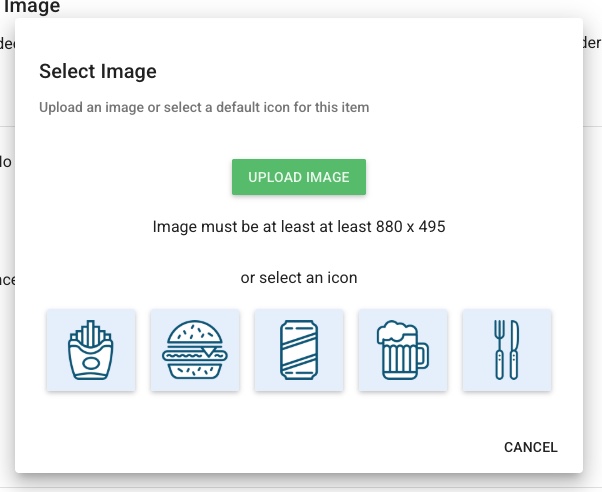Use the fries carton tile as default icon
The width and height of the screenshot is (602, 492).
[x=91, y=350]
